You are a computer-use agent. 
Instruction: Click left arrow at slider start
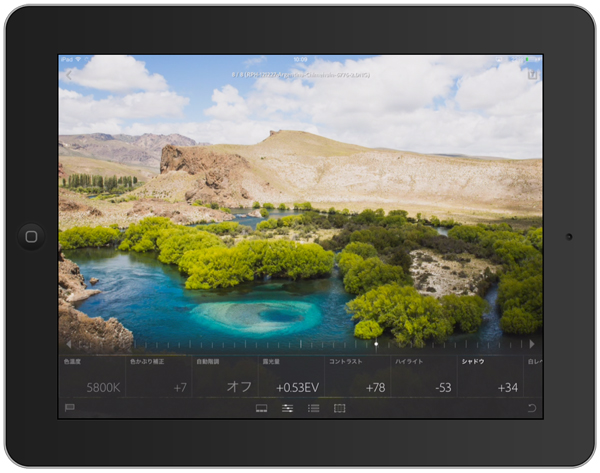coord(69,344)
